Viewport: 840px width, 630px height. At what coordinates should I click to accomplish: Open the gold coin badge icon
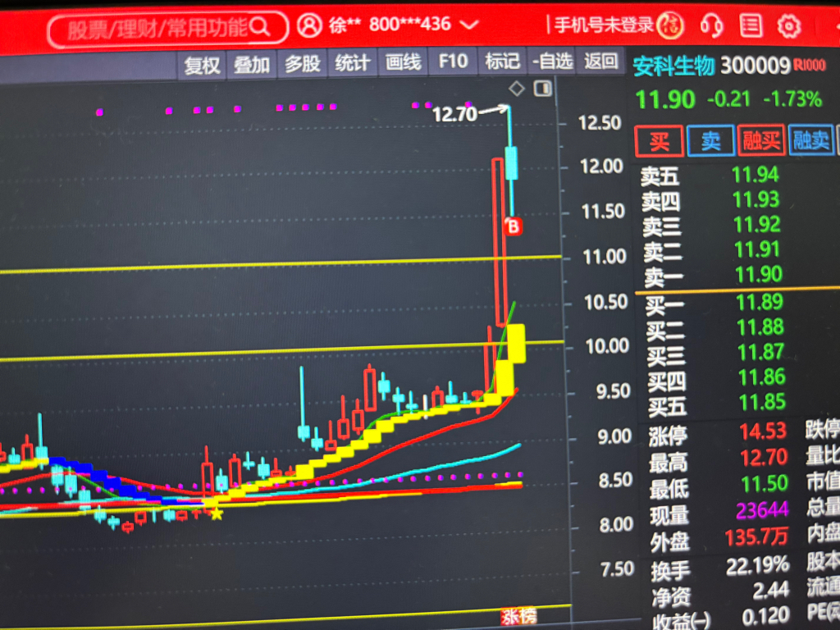tap(670, 25)
